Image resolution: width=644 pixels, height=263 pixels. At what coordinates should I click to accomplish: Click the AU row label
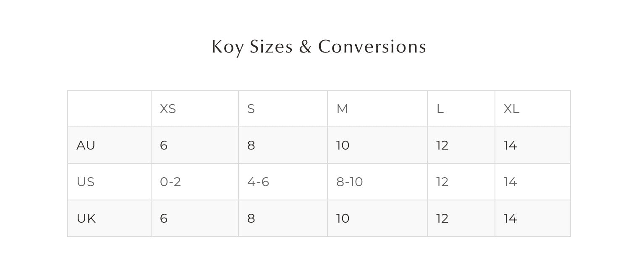86,145
